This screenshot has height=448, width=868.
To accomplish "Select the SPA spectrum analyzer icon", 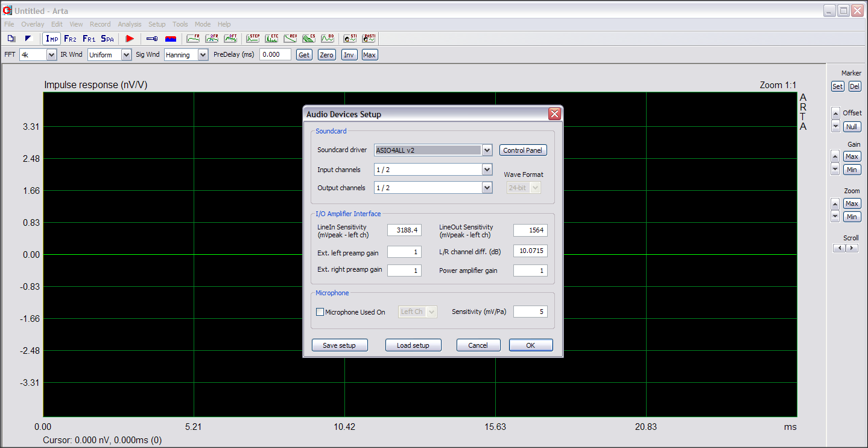I will [x=107, y=39].
